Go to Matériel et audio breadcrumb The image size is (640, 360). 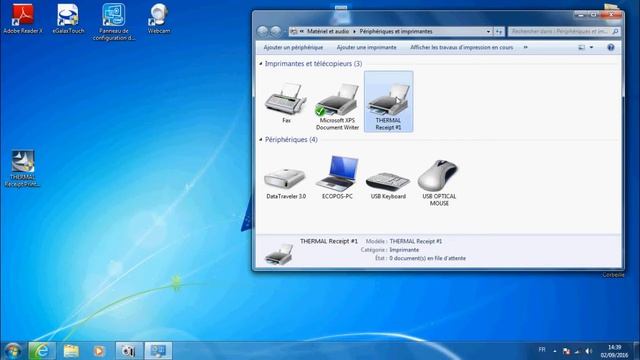pos(328,31)
